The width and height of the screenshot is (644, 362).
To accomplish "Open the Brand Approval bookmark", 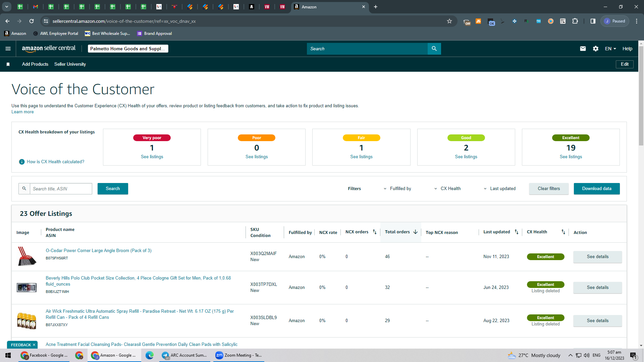I will (155, 34).
